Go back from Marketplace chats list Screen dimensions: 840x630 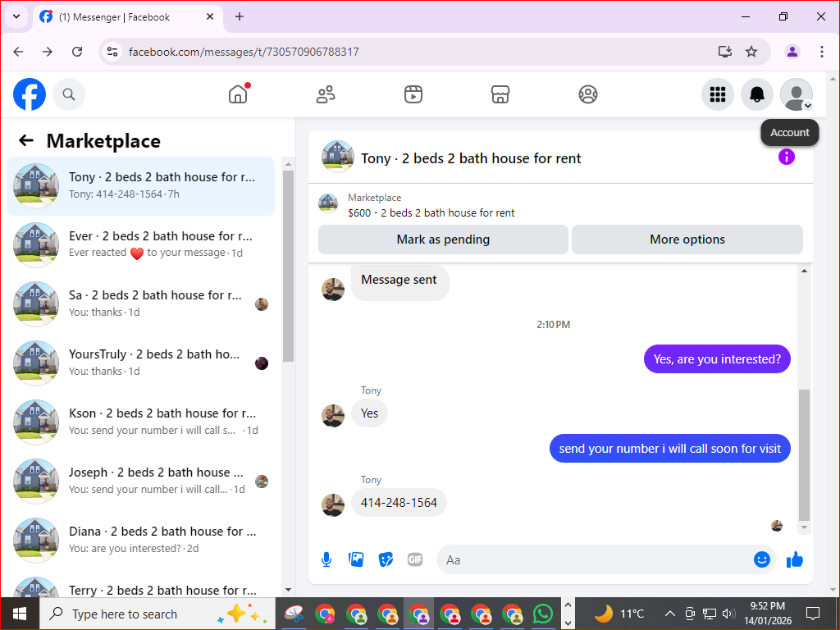coord(25,140)
